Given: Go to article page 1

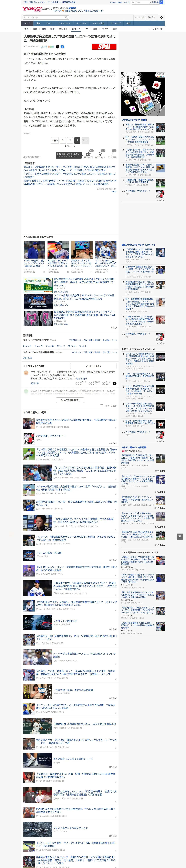Looking at the screenshot, I should tap(63, 140).
